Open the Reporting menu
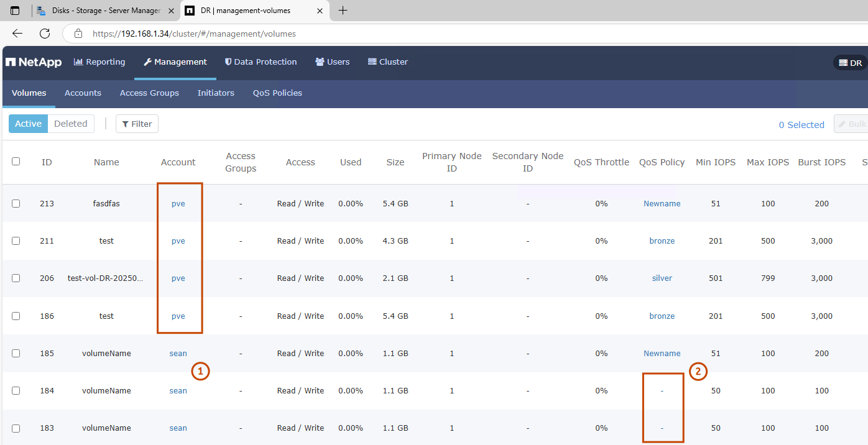 99,62
